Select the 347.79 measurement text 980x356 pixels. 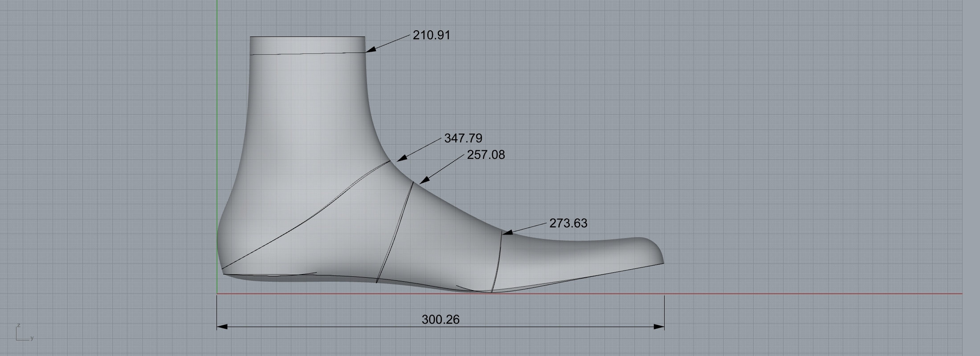tap(463, 138)
